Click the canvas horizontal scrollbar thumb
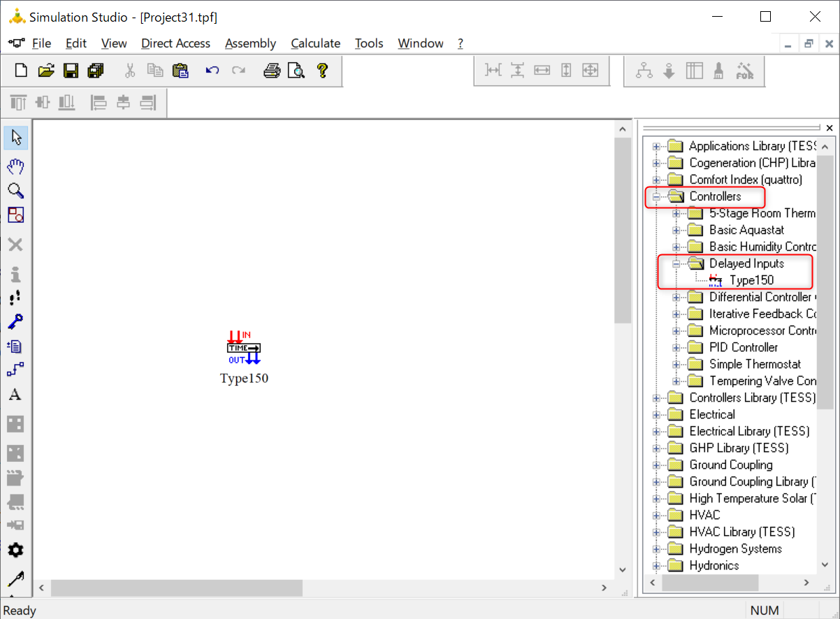This screenshot has height=619, width=840. click(177, 588)
